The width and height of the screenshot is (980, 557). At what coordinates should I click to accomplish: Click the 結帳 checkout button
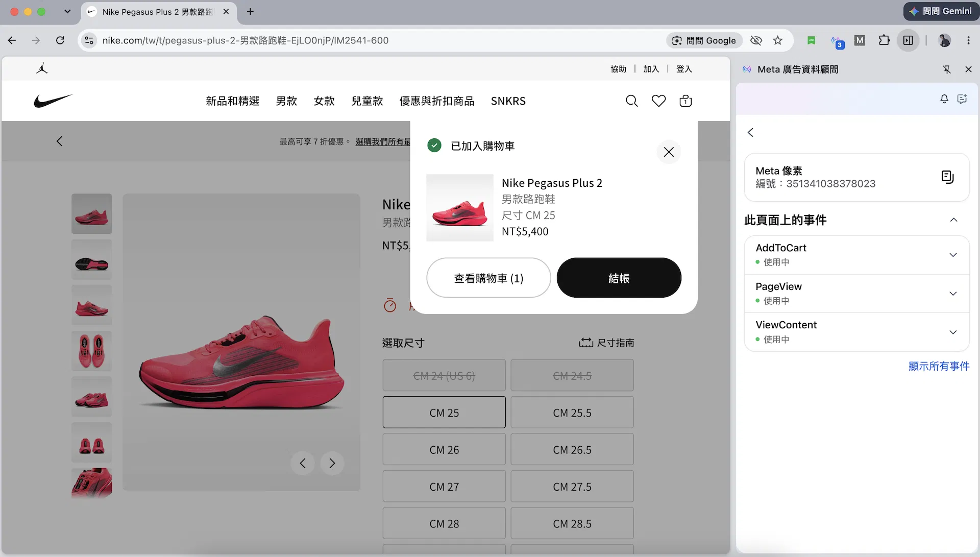click(x=619, y=278)
